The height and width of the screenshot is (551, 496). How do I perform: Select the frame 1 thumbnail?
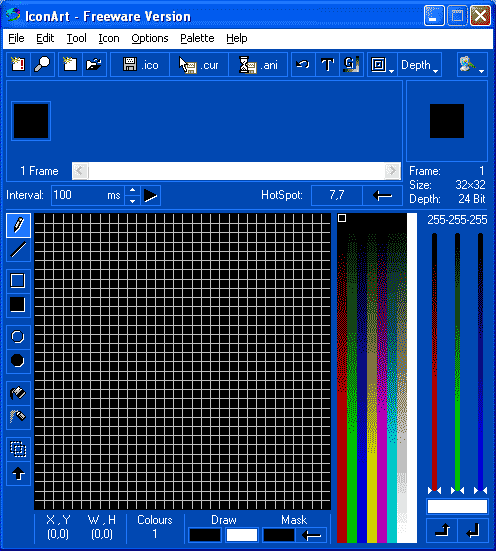[31, 121]
